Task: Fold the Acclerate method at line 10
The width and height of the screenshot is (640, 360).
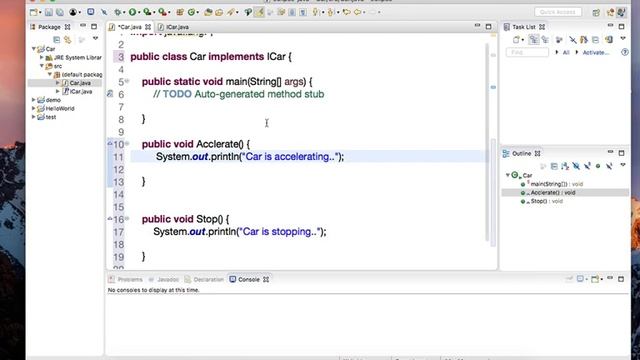Action: click(x=127, y=143)
